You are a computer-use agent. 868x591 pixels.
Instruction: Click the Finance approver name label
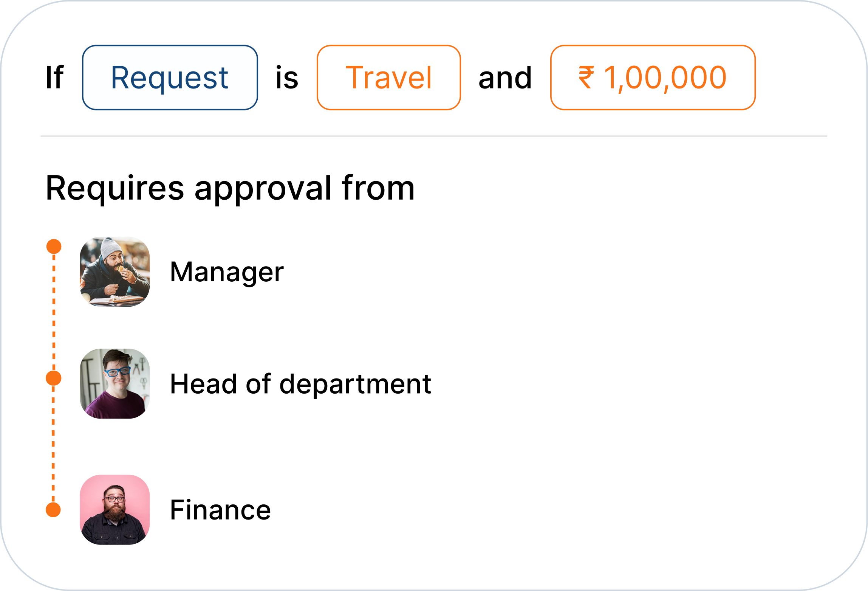click(x=220, y=510)
